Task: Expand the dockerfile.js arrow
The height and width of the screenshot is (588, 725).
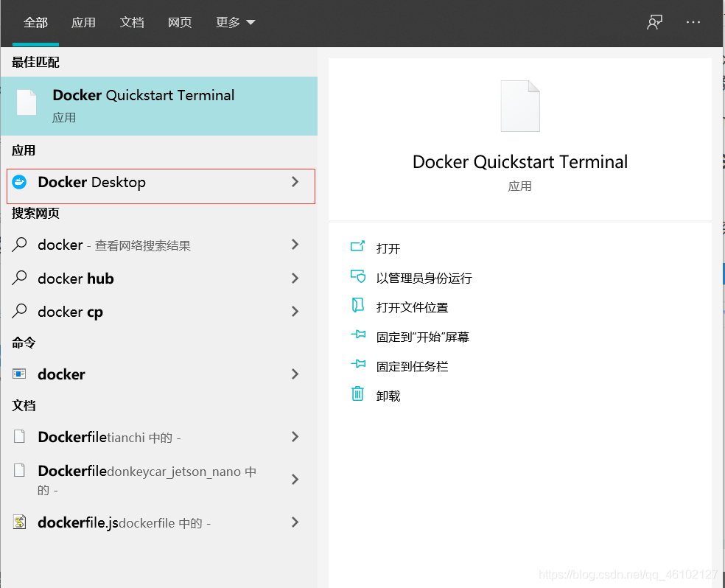Action: (x=295, y=522)
